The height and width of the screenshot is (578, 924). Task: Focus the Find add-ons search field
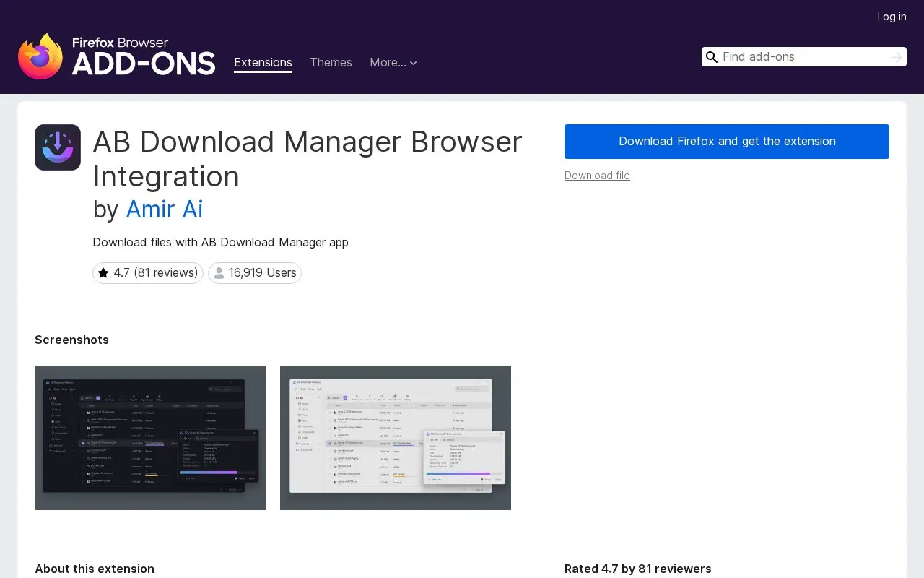803,57
